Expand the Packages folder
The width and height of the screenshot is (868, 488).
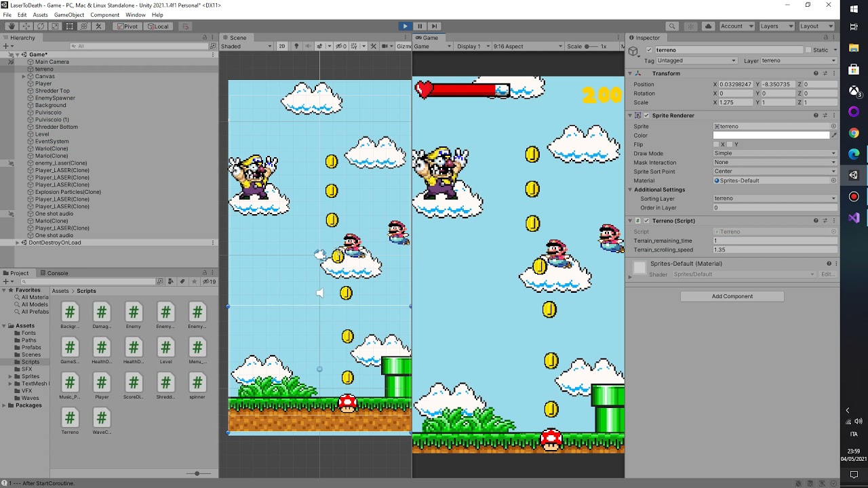click(x=4, y=405)
